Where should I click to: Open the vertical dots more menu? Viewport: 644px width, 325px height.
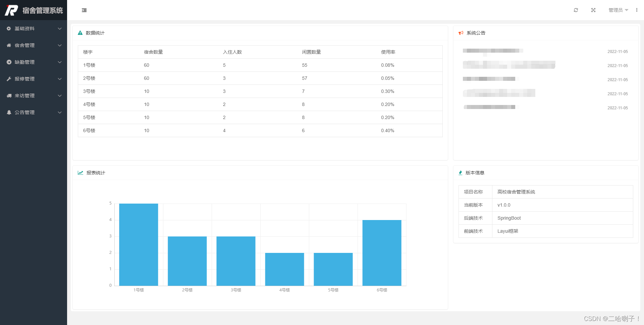pos(637,10)
